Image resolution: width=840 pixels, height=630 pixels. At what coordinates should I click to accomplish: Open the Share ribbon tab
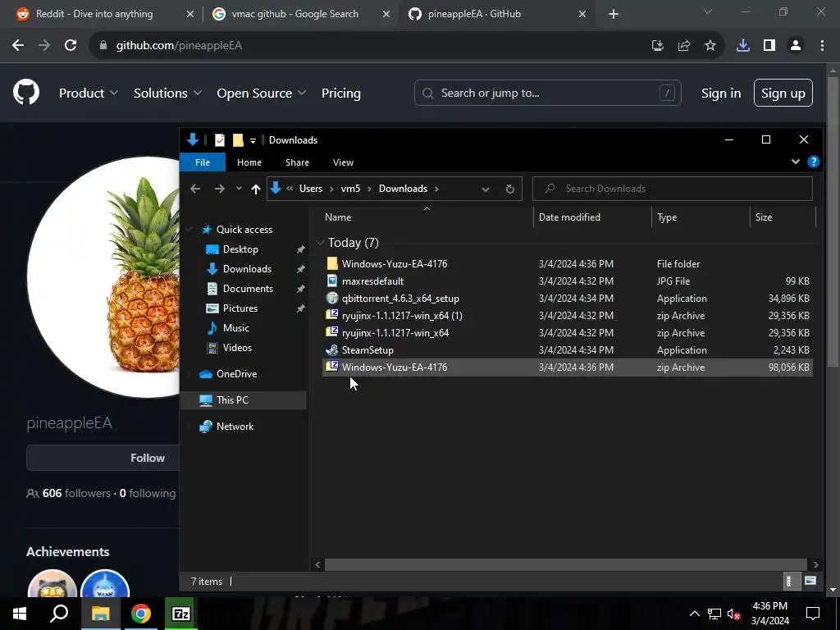(x=297, y=162)
